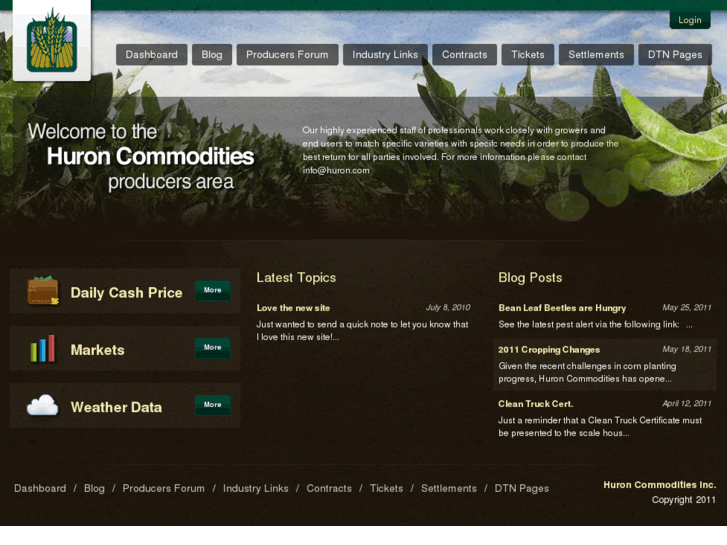Click excerpt 'See the latest pest alert'

[595, 325]
